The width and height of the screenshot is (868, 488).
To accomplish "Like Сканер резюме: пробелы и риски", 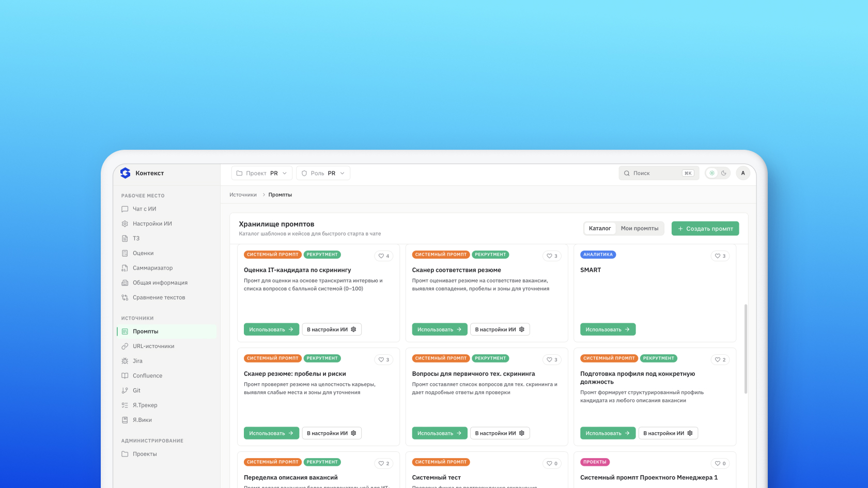I will coord(384,359).
